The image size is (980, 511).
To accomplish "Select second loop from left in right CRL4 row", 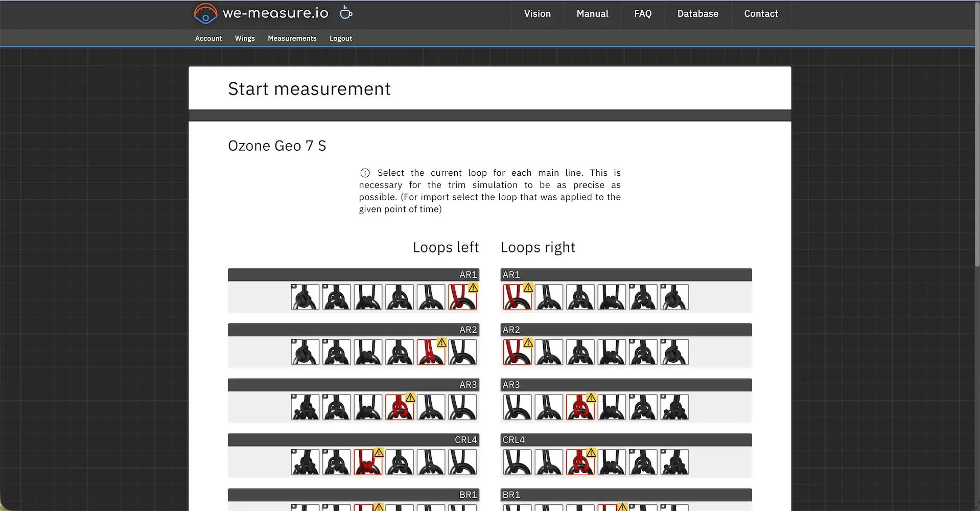I will coord(549,463).
